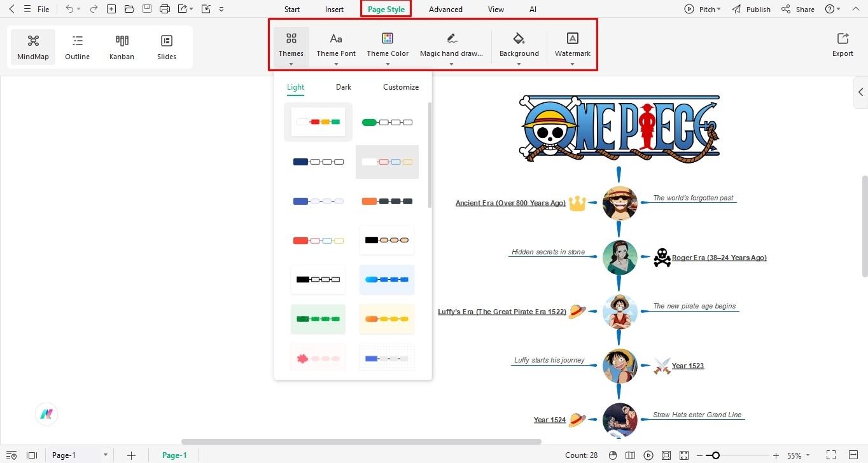Open the Watermark dropdown

[573, 47]
